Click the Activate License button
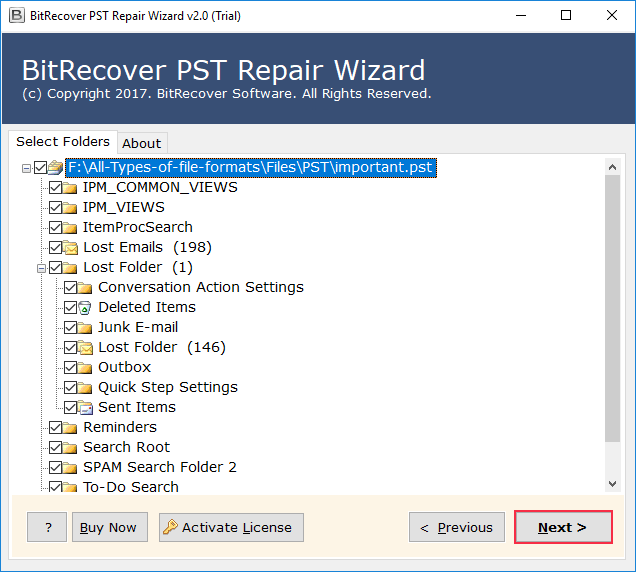This screenshot has width=636, height=572. coord(231,527)
